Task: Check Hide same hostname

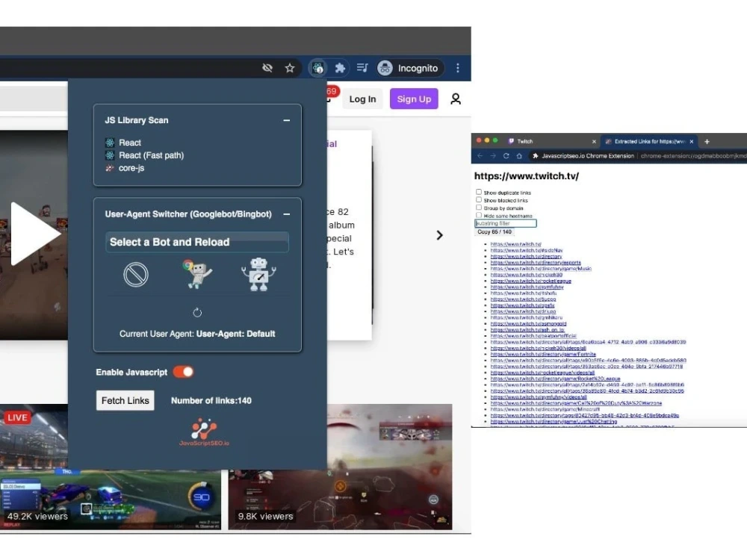Action: pos(479,215)
